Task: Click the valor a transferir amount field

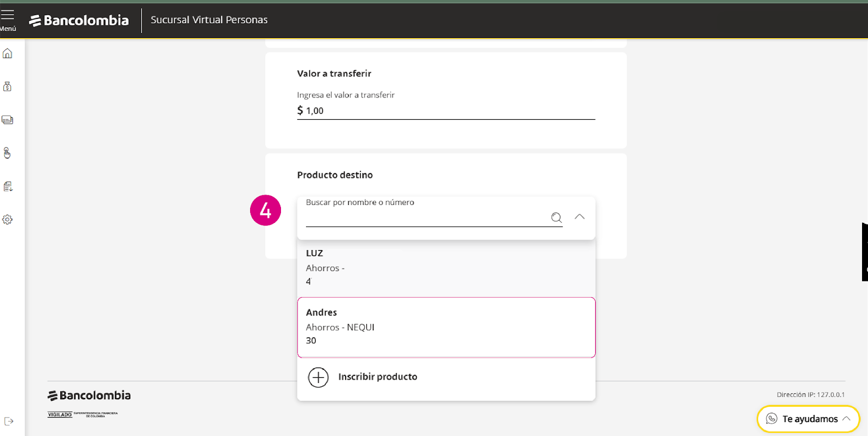Action: (446, 111)
